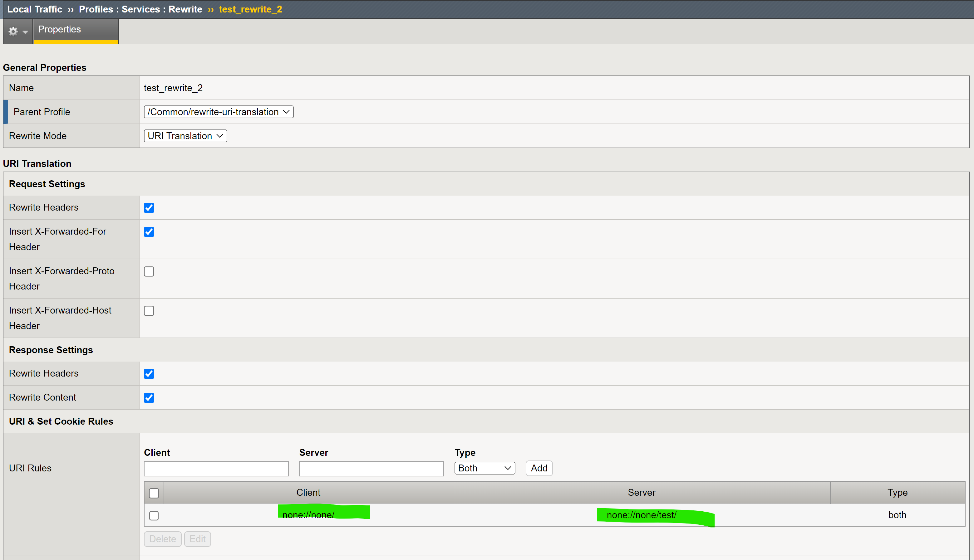Toggle the select-all checkbox in the rules table
The image size is (974, 560).
tap(154, 492)
